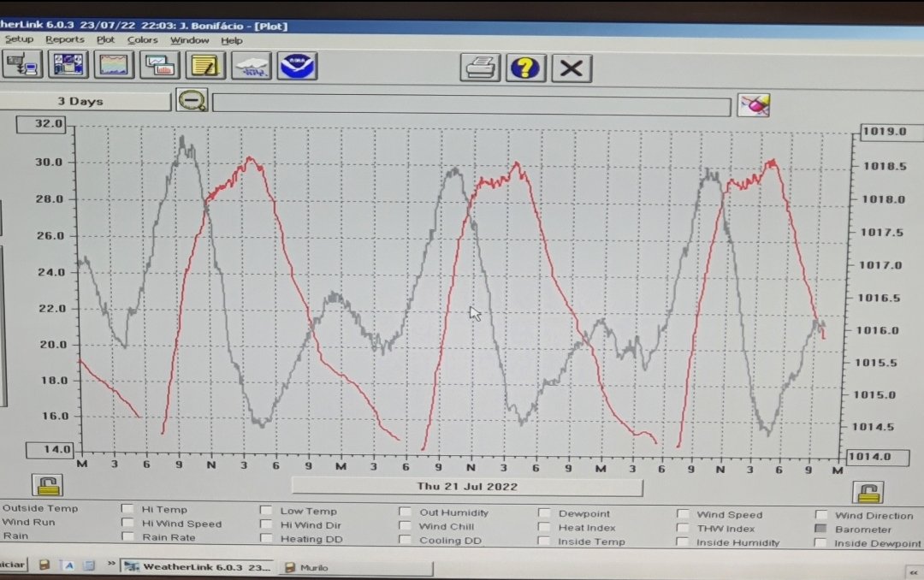
Task: Click the printer icon
Action: 480,68
